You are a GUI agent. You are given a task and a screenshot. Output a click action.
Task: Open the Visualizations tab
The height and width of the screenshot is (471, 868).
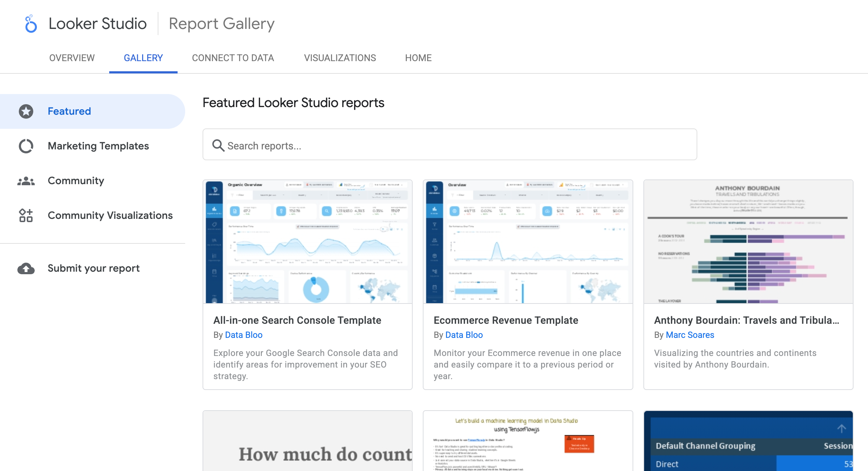340,58
